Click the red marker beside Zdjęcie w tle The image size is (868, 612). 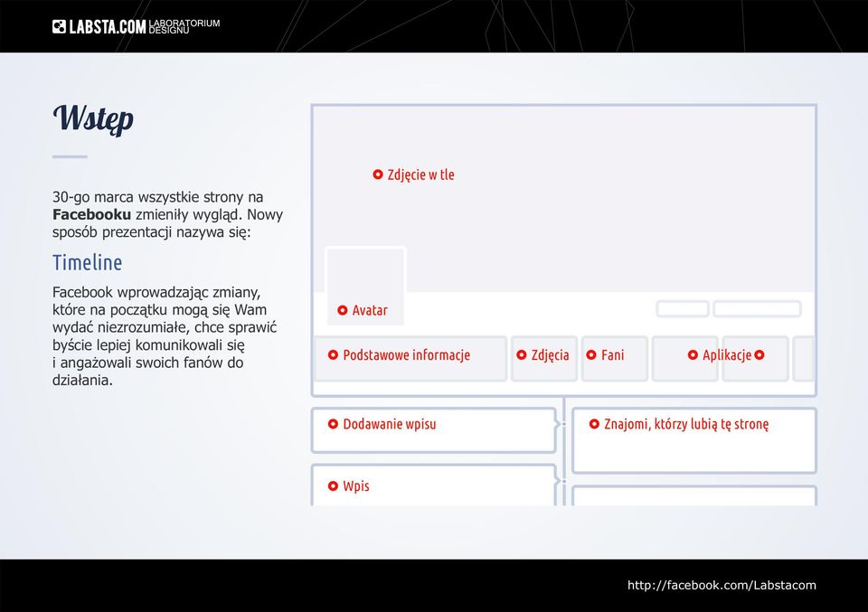(378, 174)
